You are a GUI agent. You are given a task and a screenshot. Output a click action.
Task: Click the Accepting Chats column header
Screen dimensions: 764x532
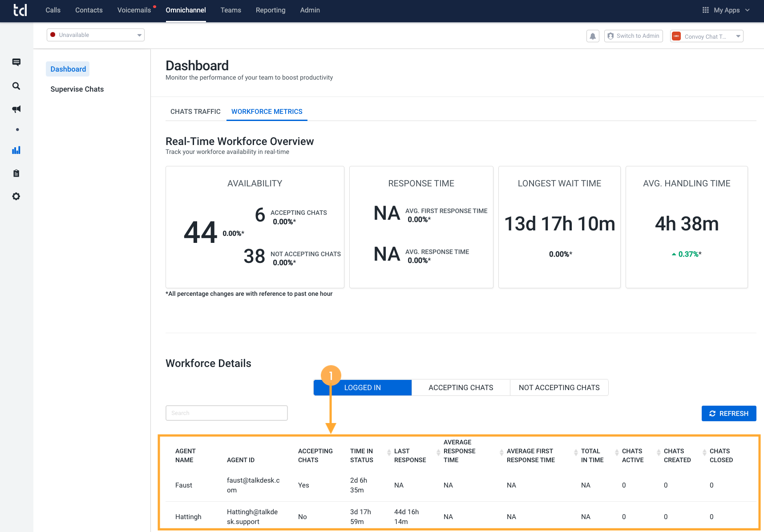click(x=315, y=455)
